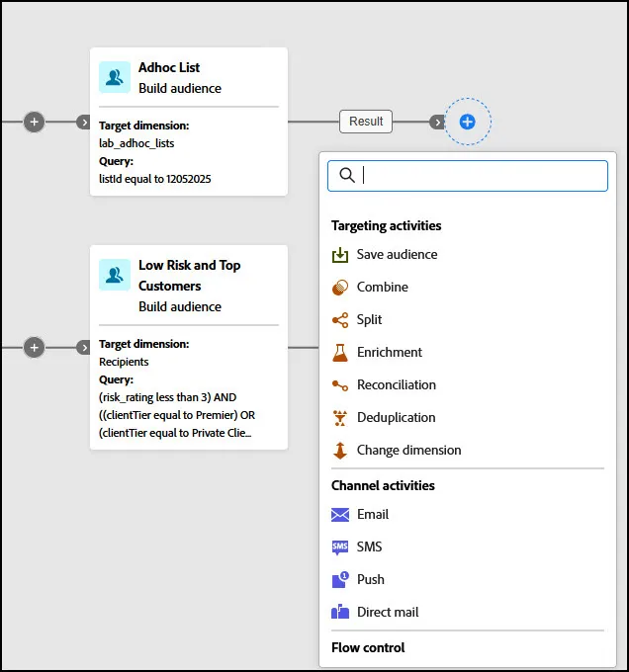Select the Reconciliation icon

pyautogui.click(x=340, y=385)
